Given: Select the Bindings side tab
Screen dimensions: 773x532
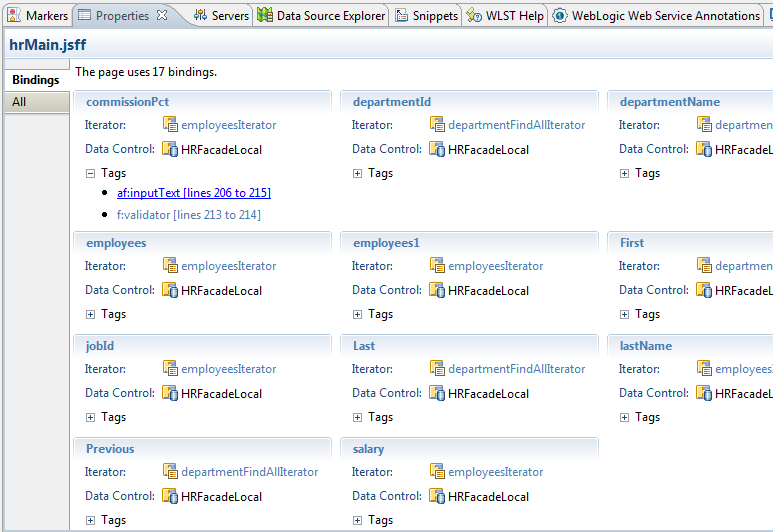Looking at the screenshot, I should 36,80.
